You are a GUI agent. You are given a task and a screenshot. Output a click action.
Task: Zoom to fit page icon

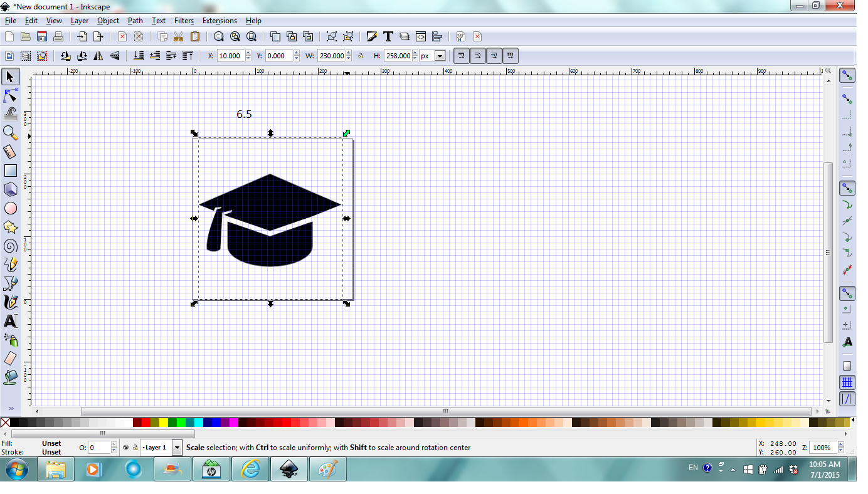251,36
